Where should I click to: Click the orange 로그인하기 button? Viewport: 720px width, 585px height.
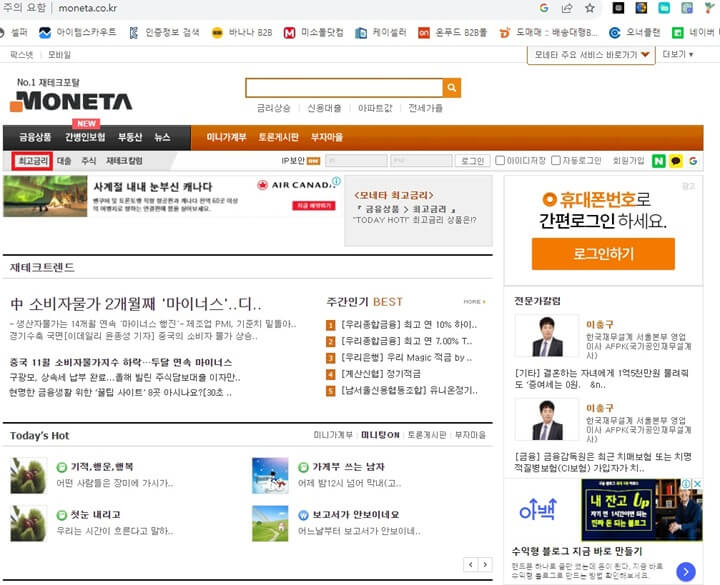tap(603, 253)
